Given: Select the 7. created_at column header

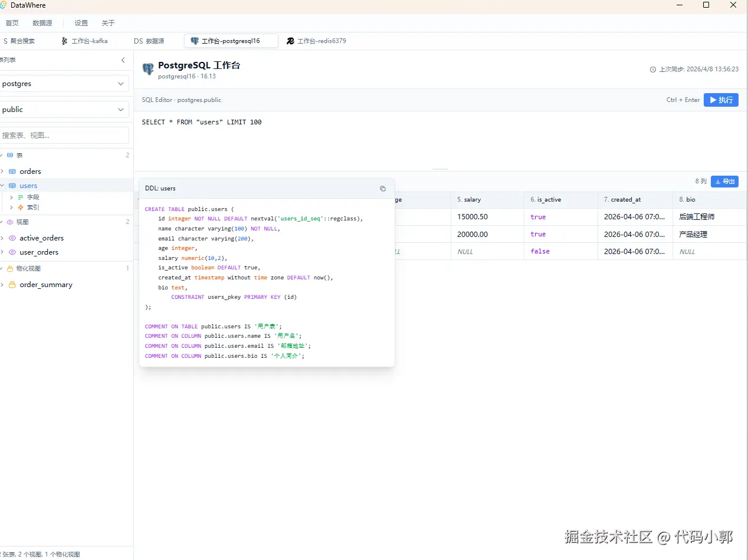Looking at the screenshot, I should (x=635, y=200).
